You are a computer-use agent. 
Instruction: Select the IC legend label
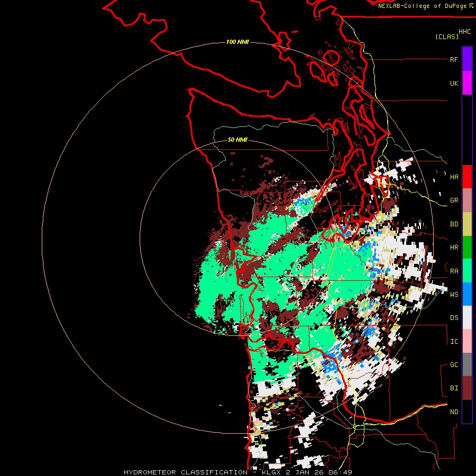(454, 342)
